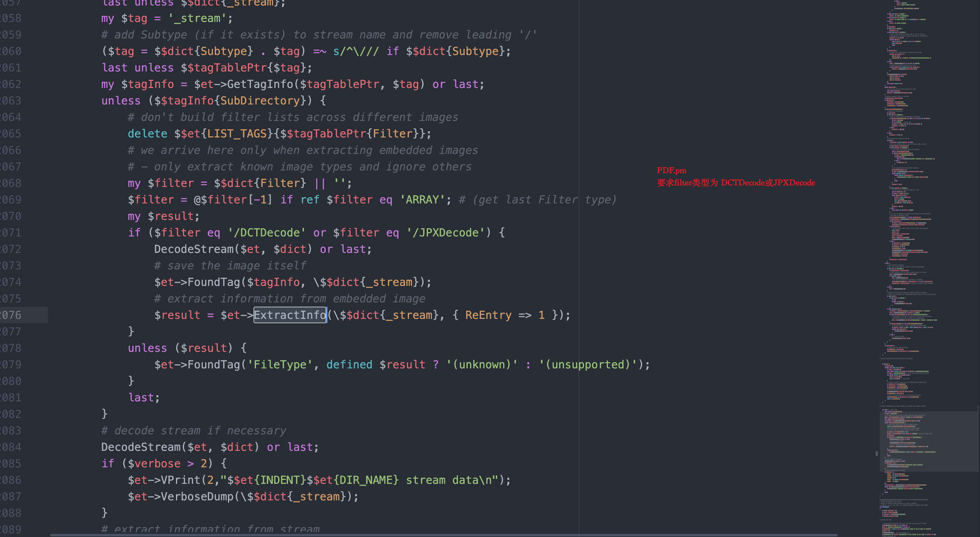Click 'last;' statement on line 2081

pos(144,397)
